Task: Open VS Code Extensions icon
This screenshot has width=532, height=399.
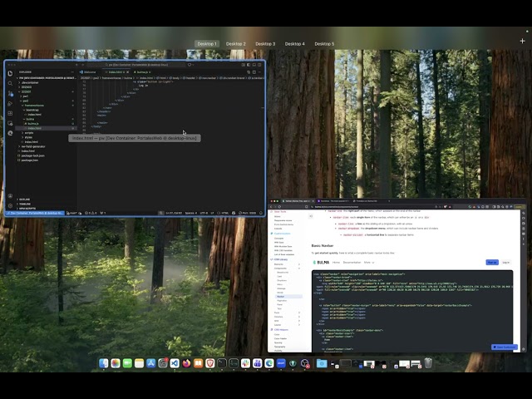Action: (x=10, y=113)
